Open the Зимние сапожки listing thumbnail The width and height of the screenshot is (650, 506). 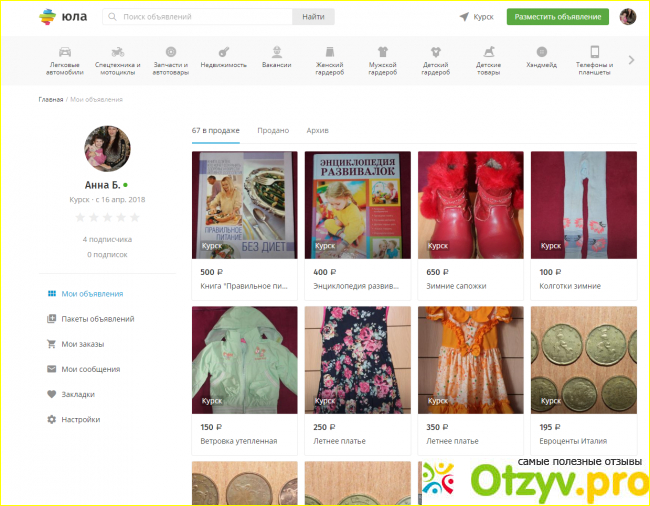470,204
